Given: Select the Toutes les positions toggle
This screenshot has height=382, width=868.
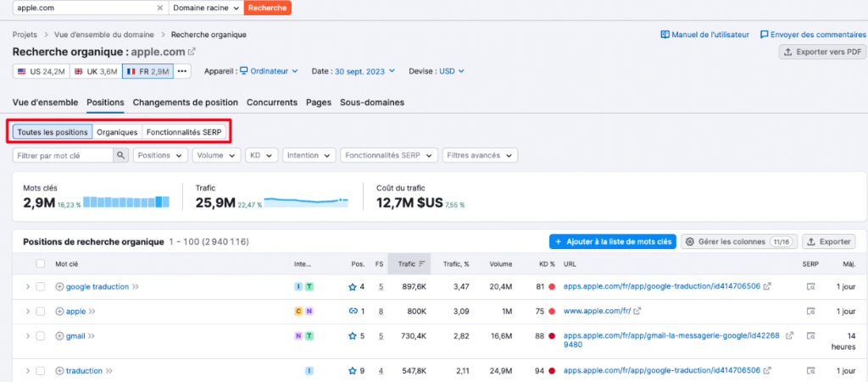Looking at the screenshot, I should (x=53, y=132).
